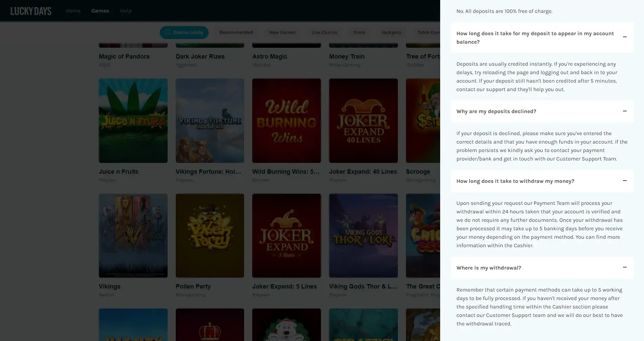Image resolution: width=644 pixels, height=341 pixels.
Task: Open the Games menu
Action: (100, 10)
